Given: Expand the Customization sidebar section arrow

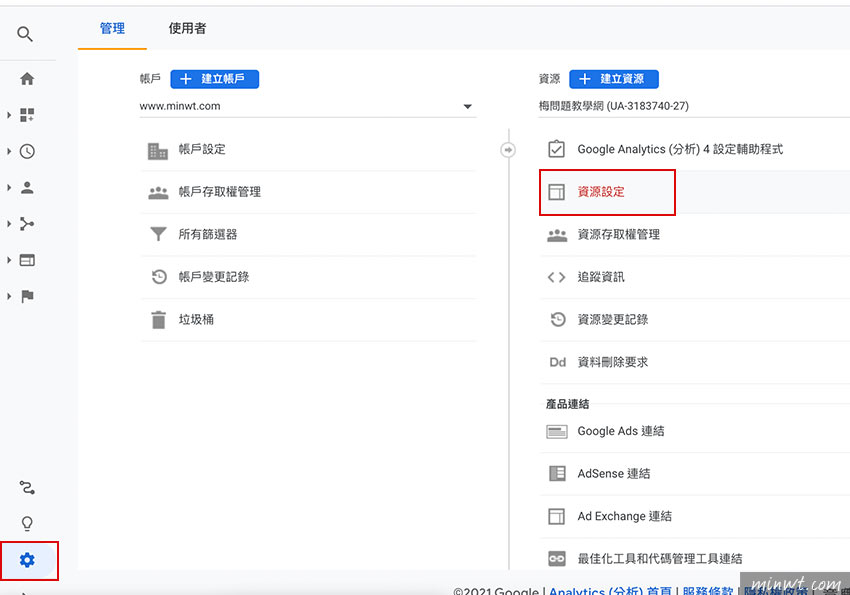Looking at the screenshot, I should 9,115.
